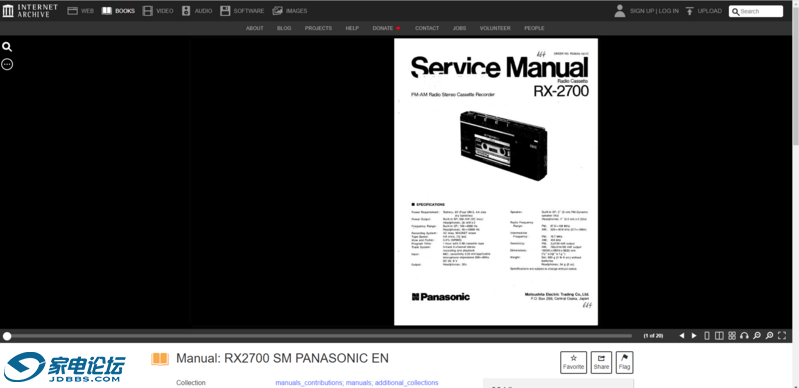
Task: Open the book search magnifier icon
Action: [7, 47]
